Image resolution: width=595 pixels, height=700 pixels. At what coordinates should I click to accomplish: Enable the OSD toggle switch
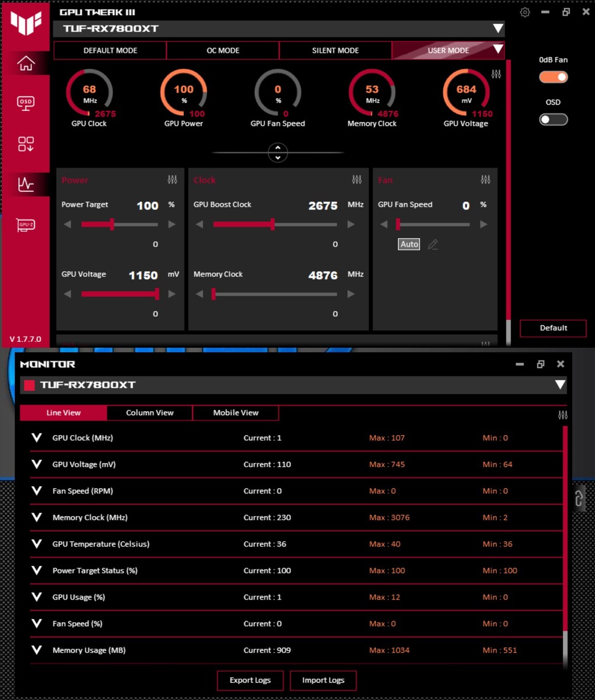(553, 120)
